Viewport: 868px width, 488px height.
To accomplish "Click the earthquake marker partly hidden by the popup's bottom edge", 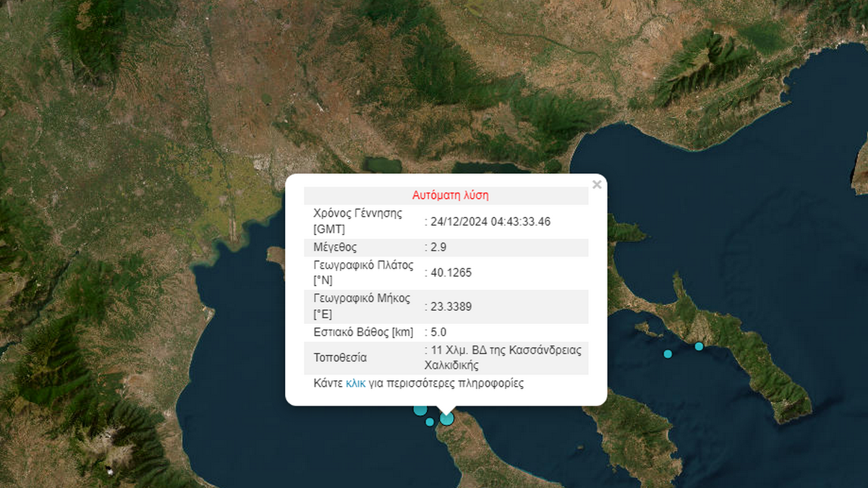I will pos(420,410).
